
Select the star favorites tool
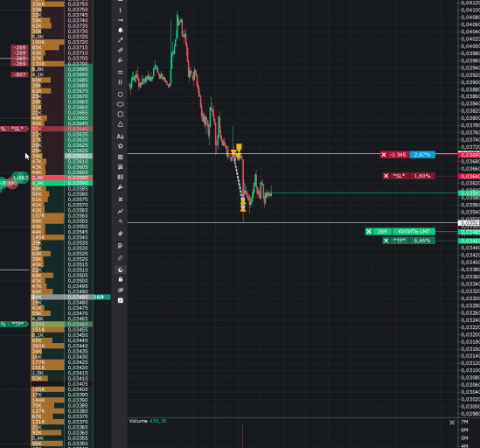[121, 146]
